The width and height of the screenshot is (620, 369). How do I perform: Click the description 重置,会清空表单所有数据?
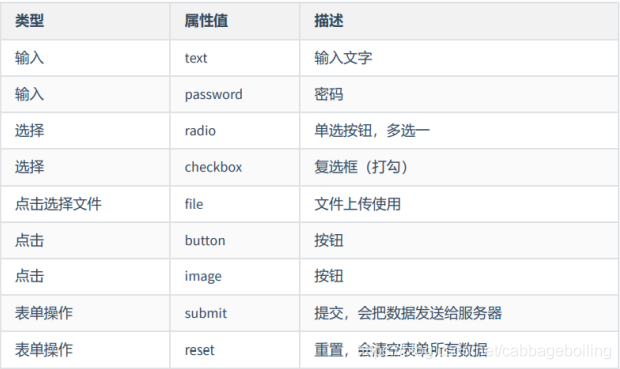coord(401,350)
